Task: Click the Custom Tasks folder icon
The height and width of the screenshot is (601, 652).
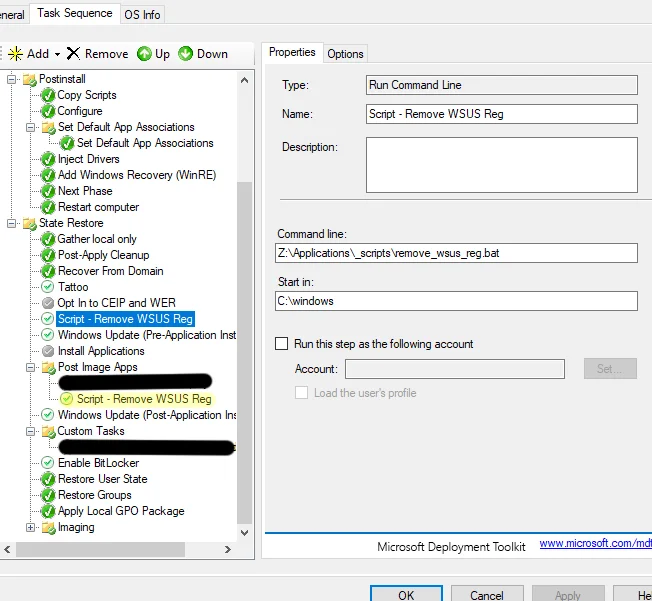Action: point(49,431)
